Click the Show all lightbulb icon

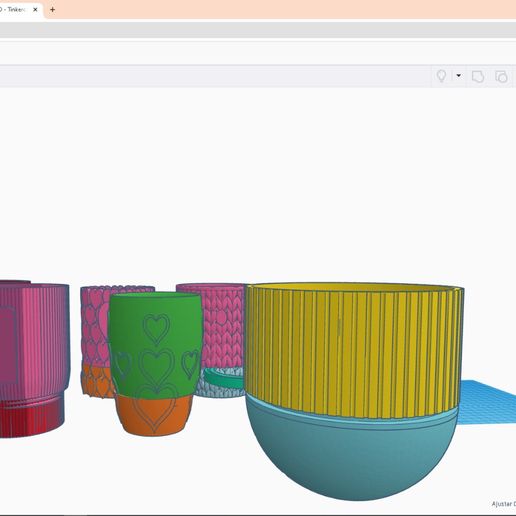tap(441, 76)
